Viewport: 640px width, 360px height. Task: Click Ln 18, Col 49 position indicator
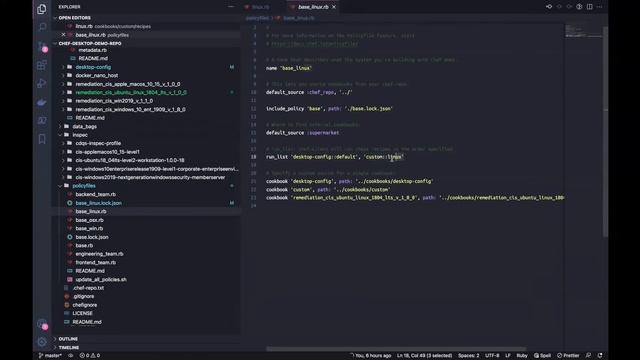424,356
